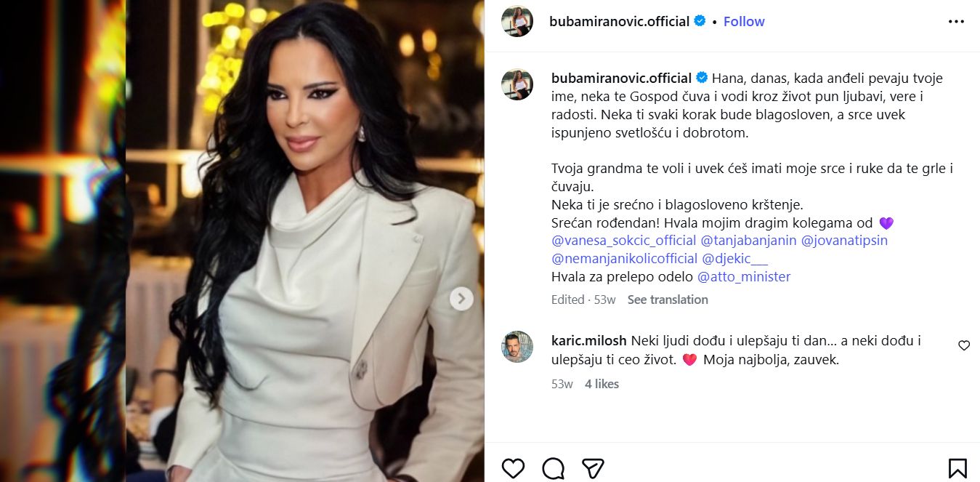The width and height of the screenshot is (980, 482).
Task: Share the post with the paper plane icon
Action: 593,468
